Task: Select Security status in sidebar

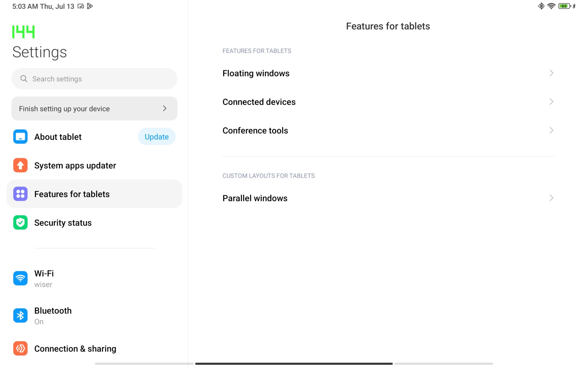Action: click(x=63, y=223)
